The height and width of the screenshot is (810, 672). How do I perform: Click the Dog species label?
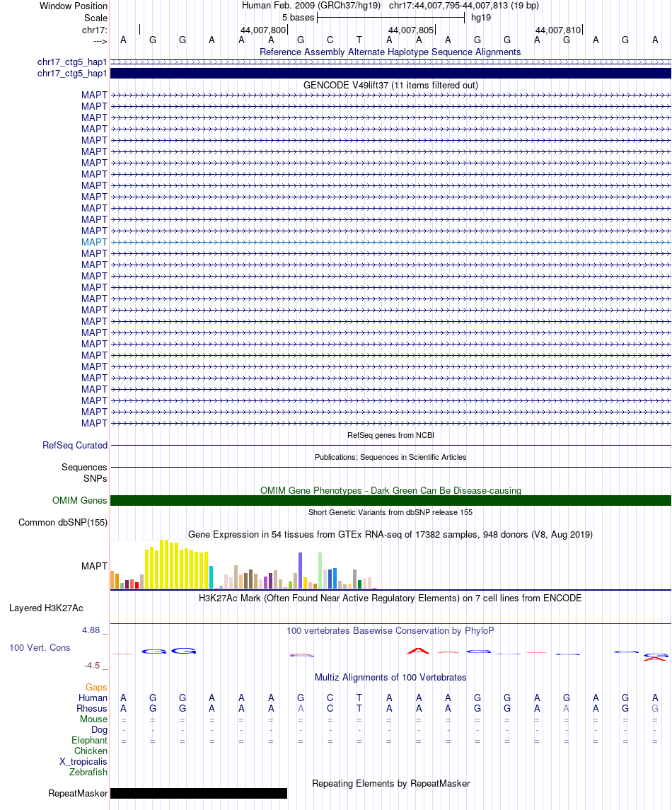pos(99,730)
